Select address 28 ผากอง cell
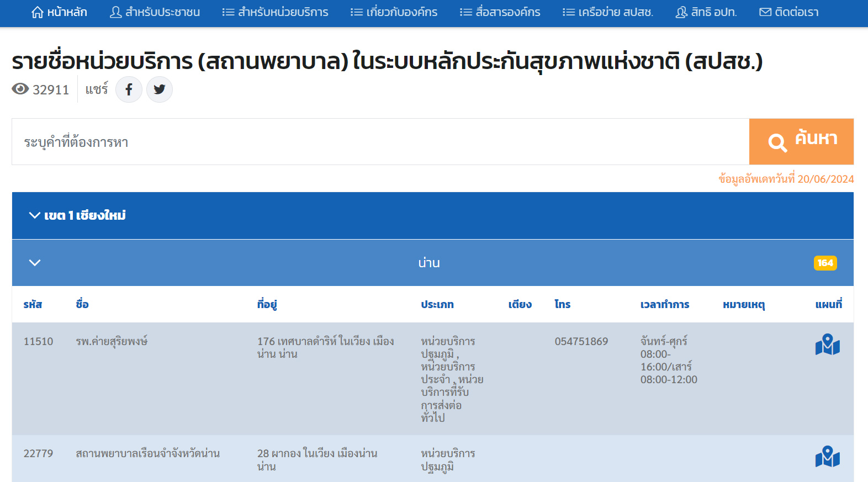Screen dimensions: 868x482 coord(317,459)
